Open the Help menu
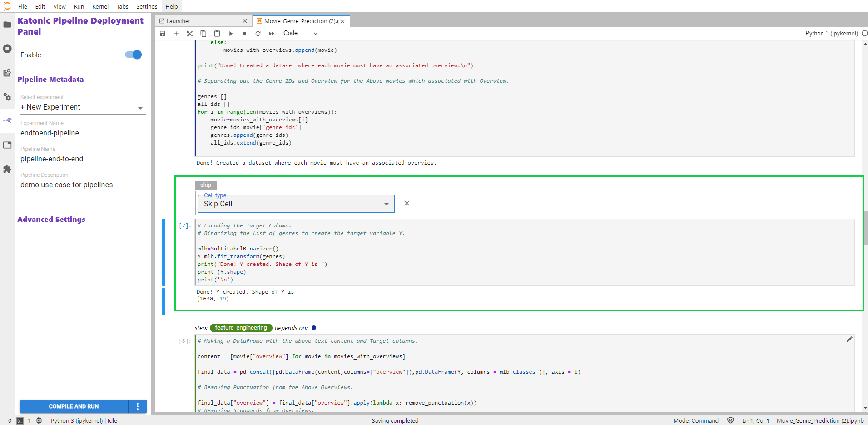 click(172, 6)
